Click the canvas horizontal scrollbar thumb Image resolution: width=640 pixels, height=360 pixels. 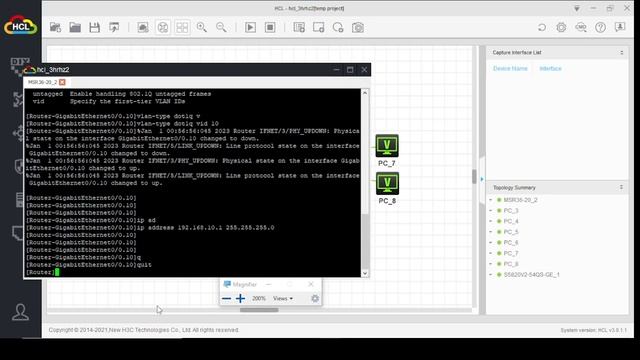coord(259,310)
